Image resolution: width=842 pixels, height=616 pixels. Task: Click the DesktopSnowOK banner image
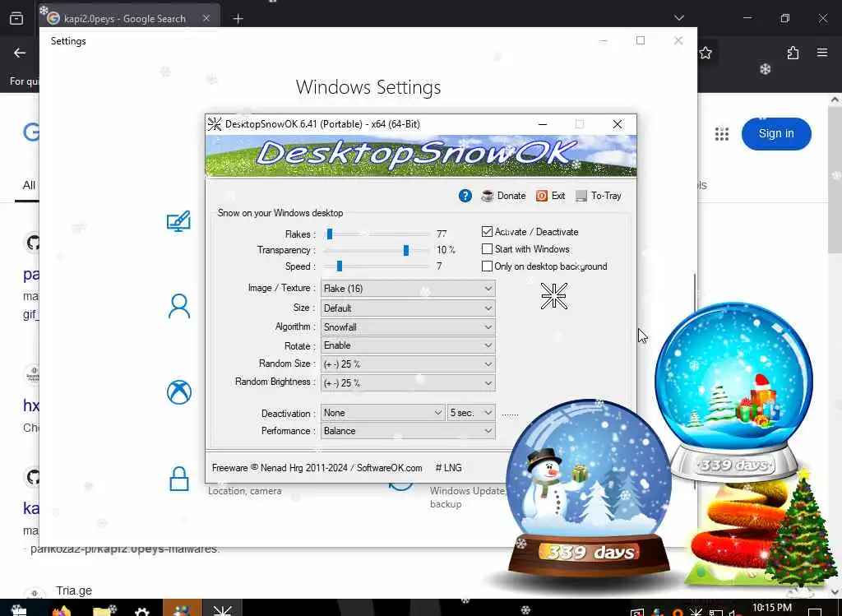(421, 155)
